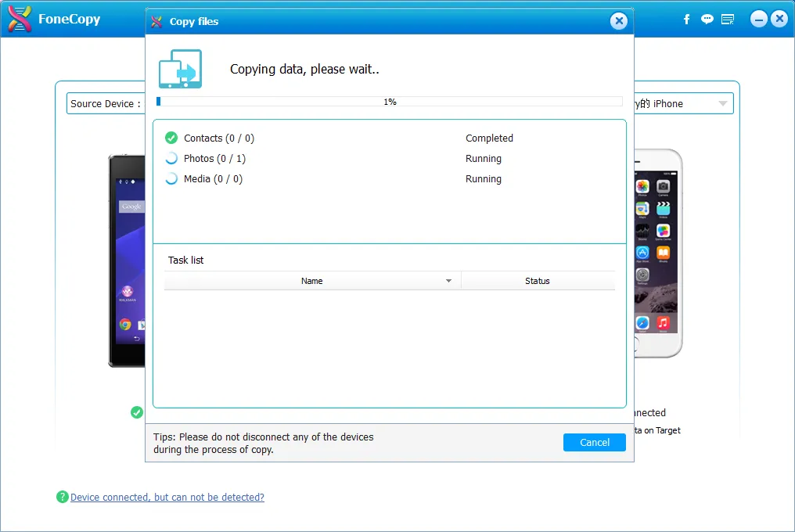Click the Photos running spinner icon
Viewport: 795px width, 532px height.
171,158
